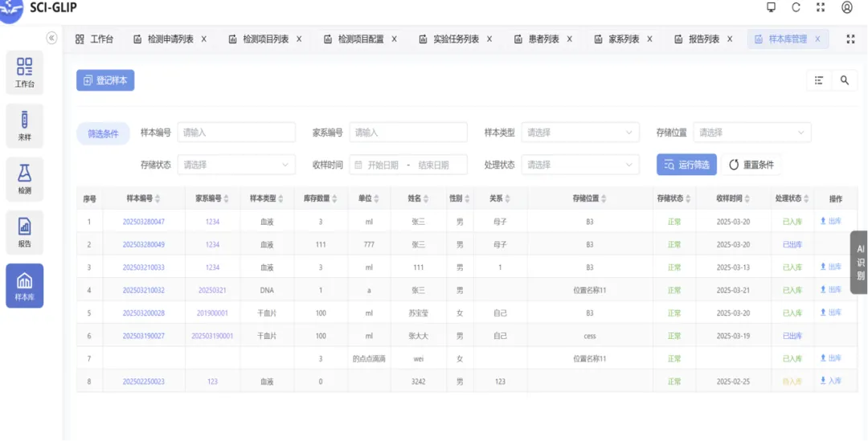Open family link 202503190001
Image resolution: width=868 pixels, height=441 pixels.
click(212, 336)
